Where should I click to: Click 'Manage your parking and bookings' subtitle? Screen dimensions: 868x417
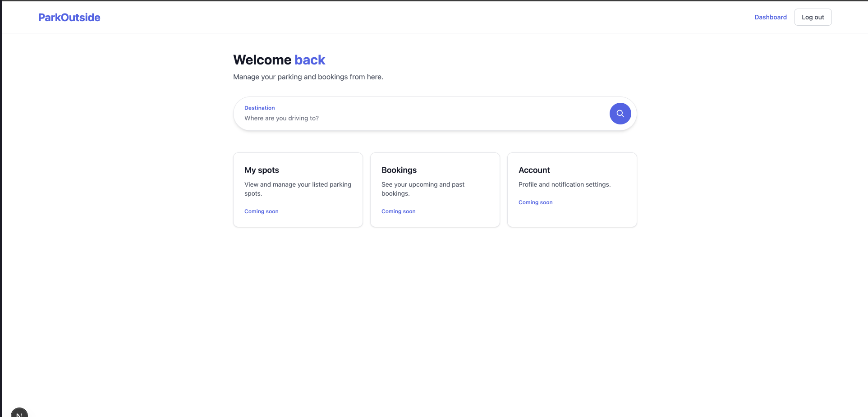(x=308, y=77)
